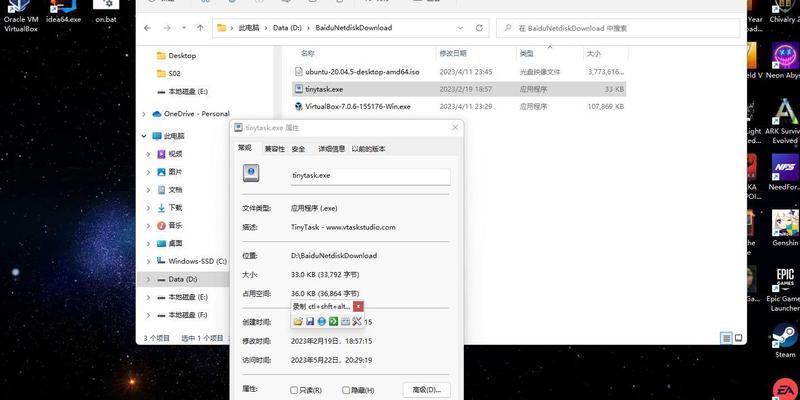Compile recording to exe in TinyTask

tap(345, 321)
